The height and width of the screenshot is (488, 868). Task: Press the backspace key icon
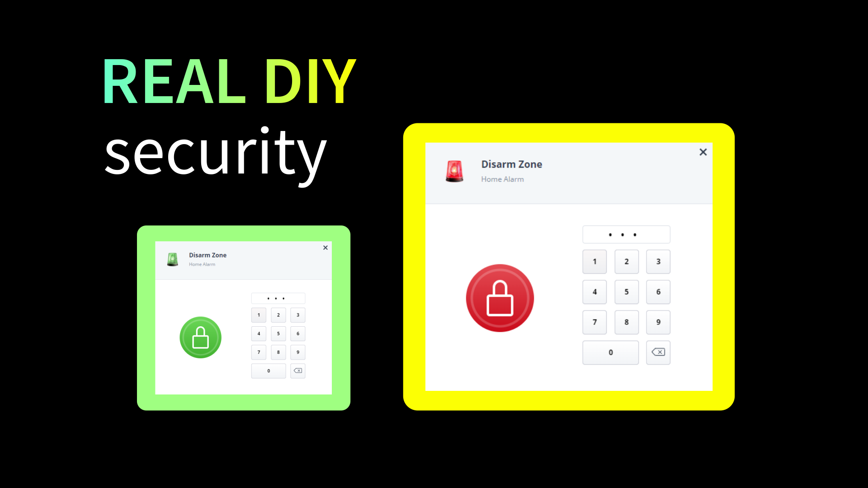point(658,352)
